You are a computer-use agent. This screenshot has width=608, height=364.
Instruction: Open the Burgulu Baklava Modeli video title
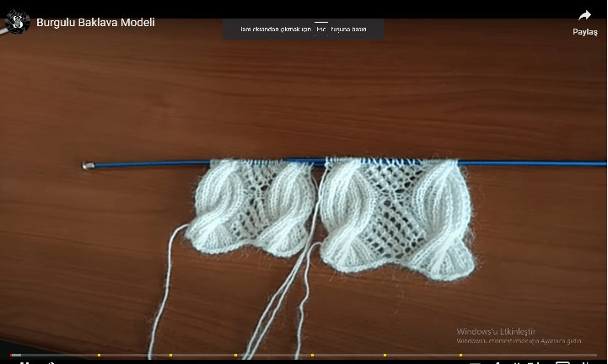tap(95, 23)
